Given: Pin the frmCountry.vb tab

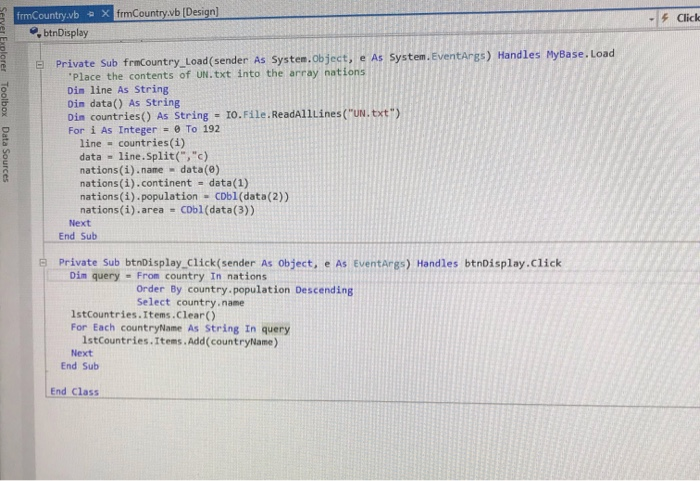Looking at the screenshot, I should point(91,14).
